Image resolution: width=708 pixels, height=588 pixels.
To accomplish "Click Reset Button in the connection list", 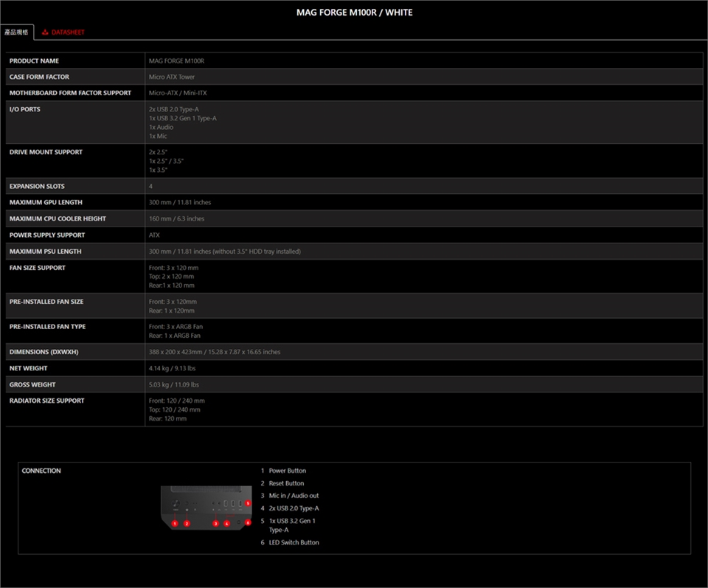I will point(287,483).
